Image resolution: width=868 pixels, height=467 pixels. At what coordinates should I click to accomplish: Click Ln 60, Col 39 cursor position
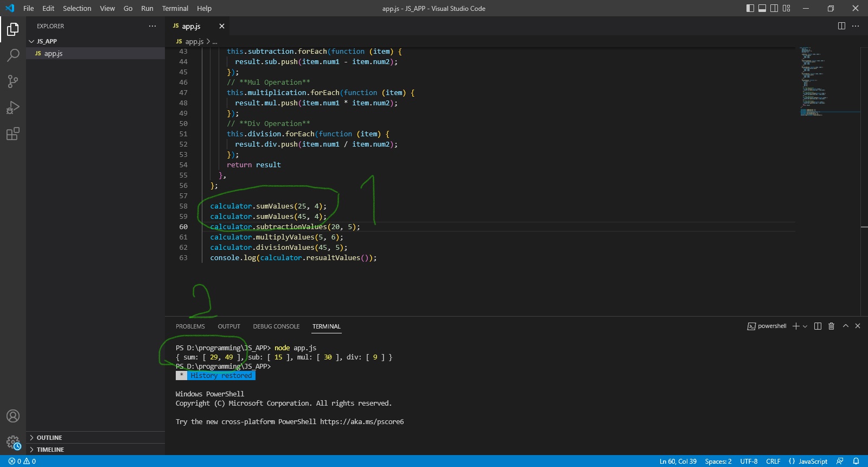[678, 462]
